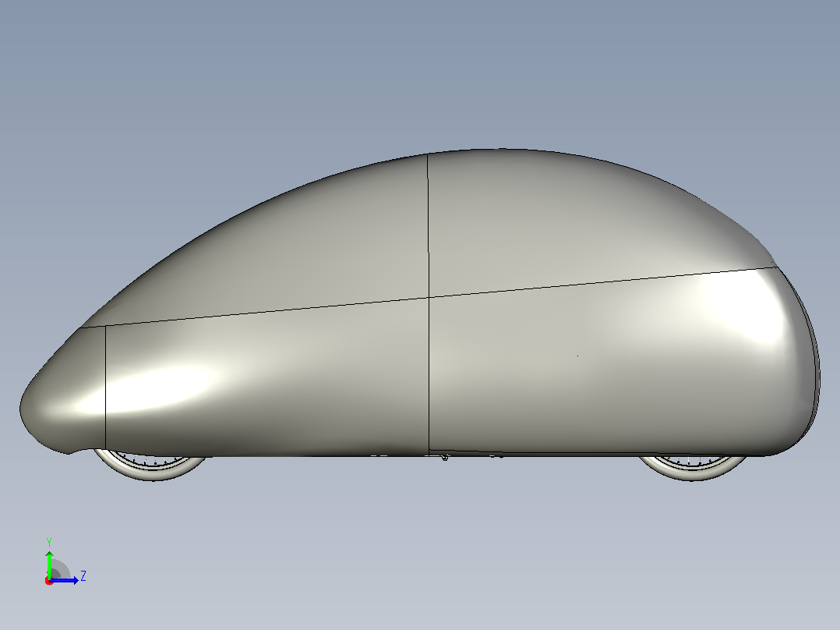Click the red origin dot of the axis triad

[x=49, y=581]
